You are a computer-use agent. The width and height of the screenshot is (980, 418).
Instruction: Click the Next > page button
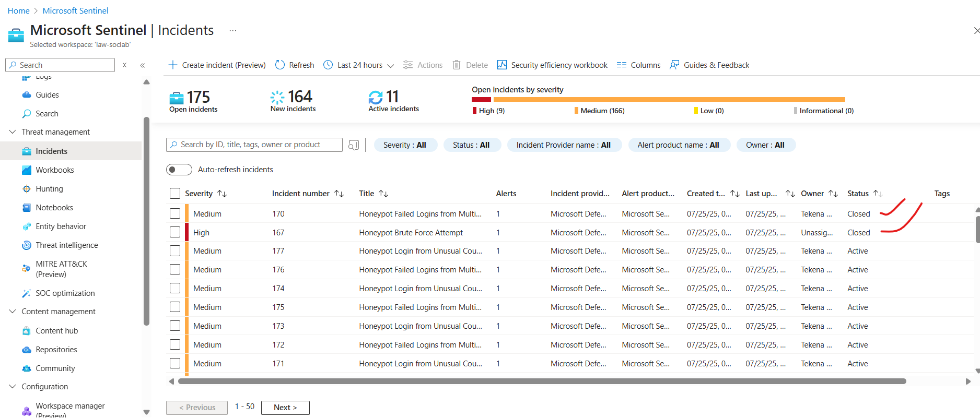[285, 408]
